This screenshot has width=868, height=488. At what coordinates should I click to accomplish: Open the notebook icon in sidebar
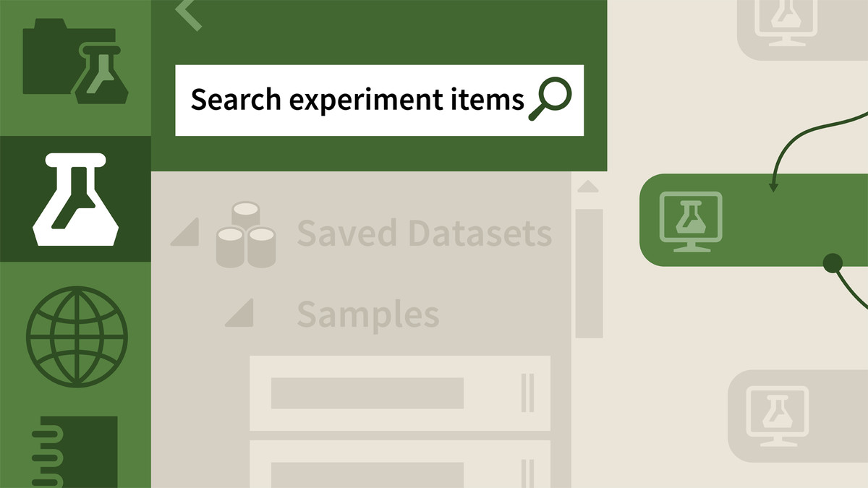click(75, 452)
